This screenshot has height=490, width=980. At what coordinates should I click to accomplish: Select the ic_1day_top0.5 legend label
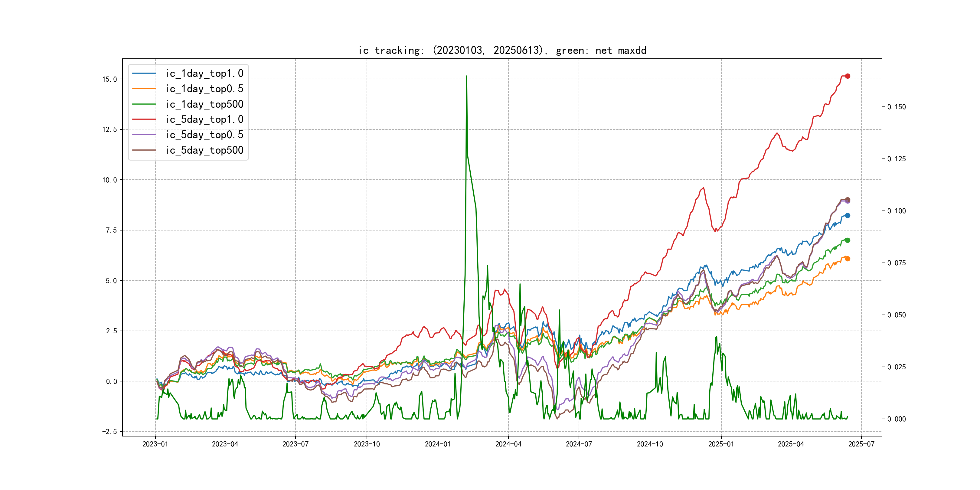coord(204,89)
